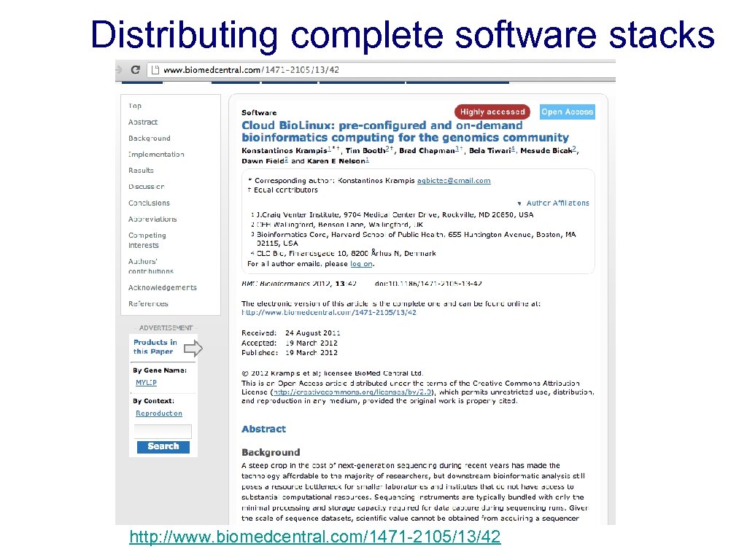This screenshot has width=747, height=560.
Task: Click the Open Access badge
Action: pyautogui.click(x=568, y=112)
